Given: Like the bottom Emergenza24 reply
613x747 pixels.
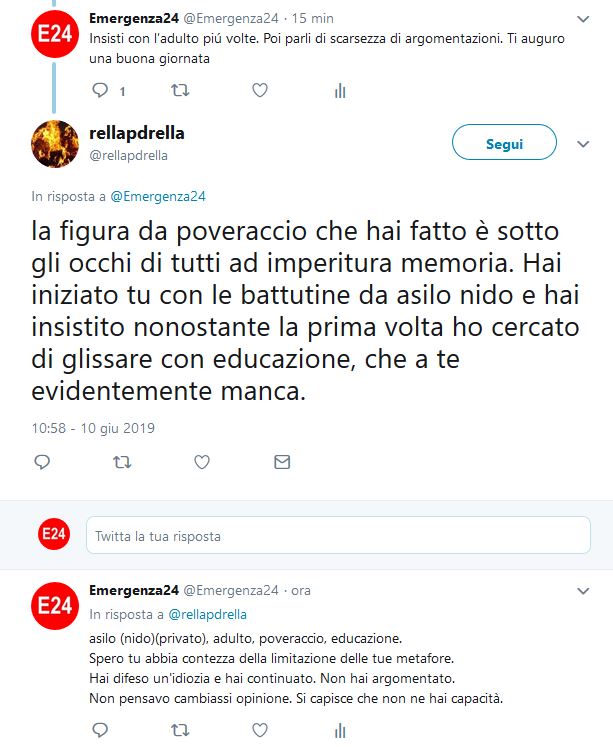Looking at the screenshot, I should coord(260,730).
